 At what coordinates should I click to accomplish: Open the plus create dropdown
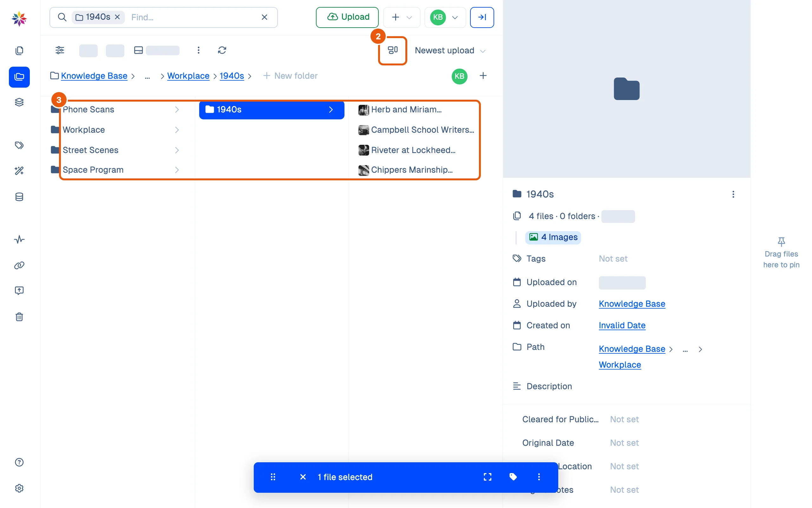[x=401, y=17]
